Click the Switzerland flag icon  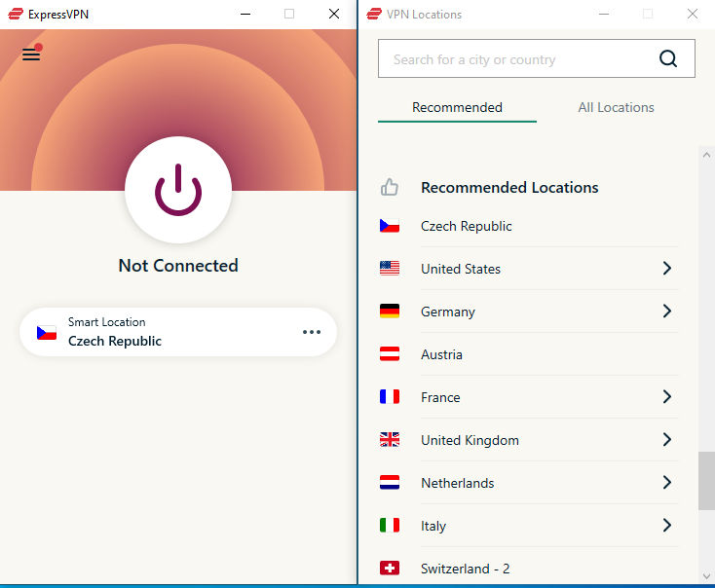tap(390, 569)
